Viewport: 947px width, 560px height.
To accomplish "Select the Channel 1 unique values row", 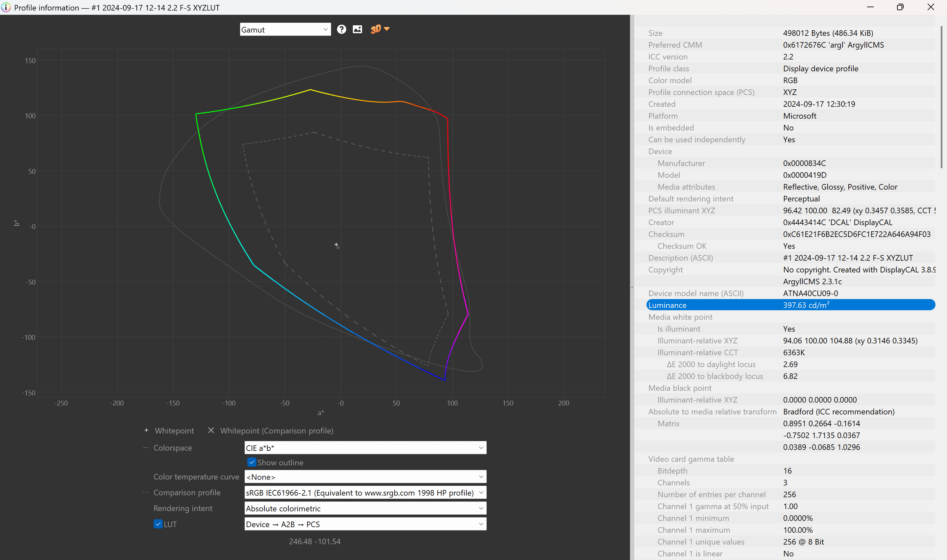I will [791, 542].
